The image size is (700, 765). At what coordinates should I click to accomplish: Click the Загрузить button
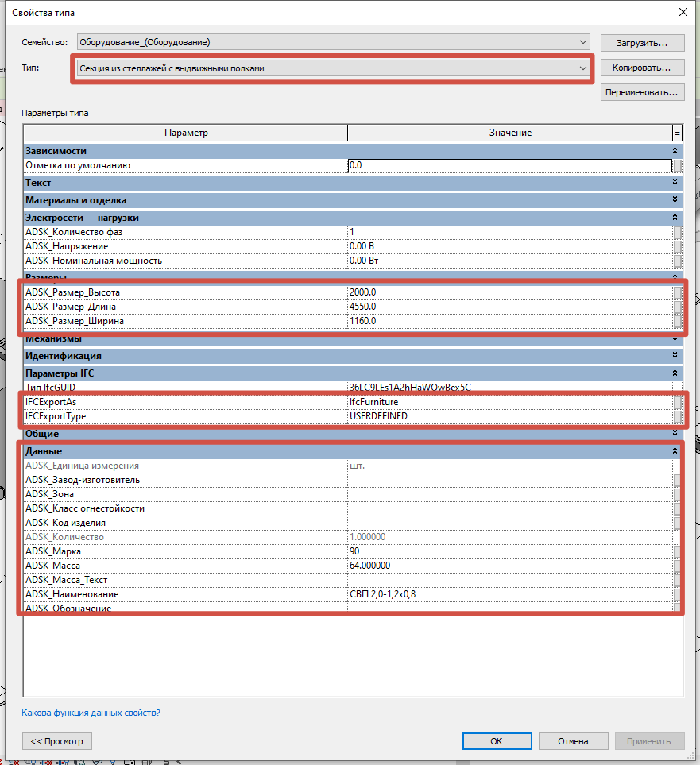(643, 42)
